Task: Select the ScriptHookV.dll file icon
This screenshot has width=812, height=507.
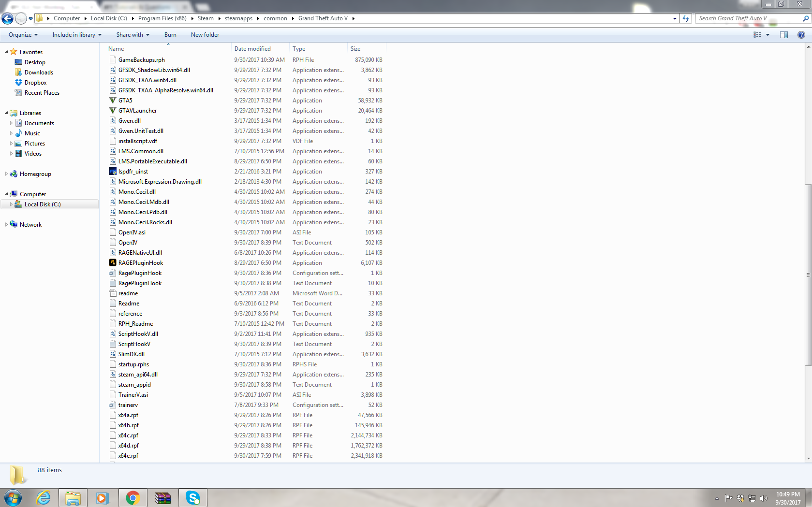Action: point(113,334)
